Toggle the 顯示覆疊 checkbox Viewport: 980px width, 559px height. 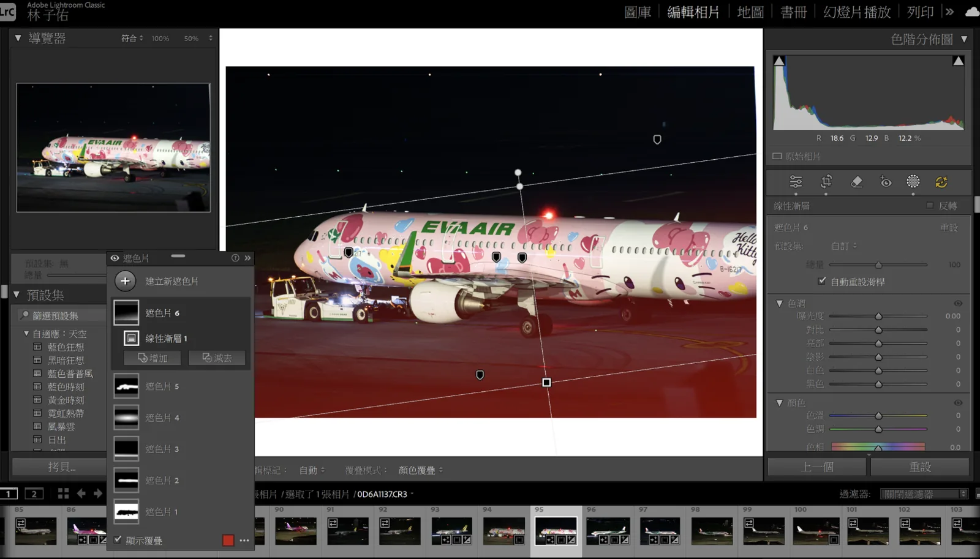coord(118,539)
